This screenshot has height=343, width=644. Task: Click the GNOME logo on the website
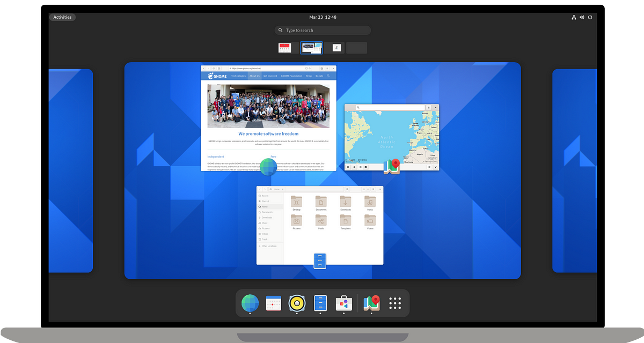click(217, 76)
